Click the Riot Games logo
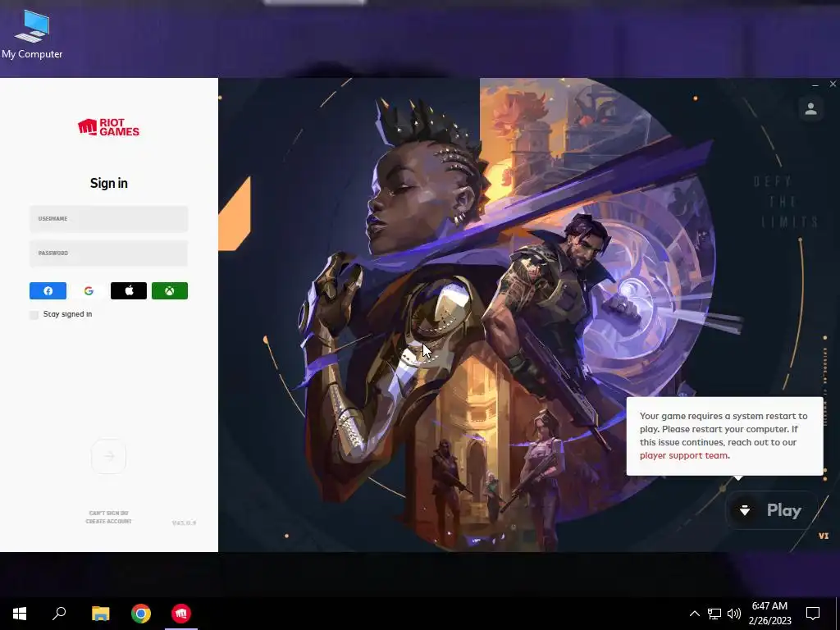This screenshot has width=840, height=630. pos(109,127)
